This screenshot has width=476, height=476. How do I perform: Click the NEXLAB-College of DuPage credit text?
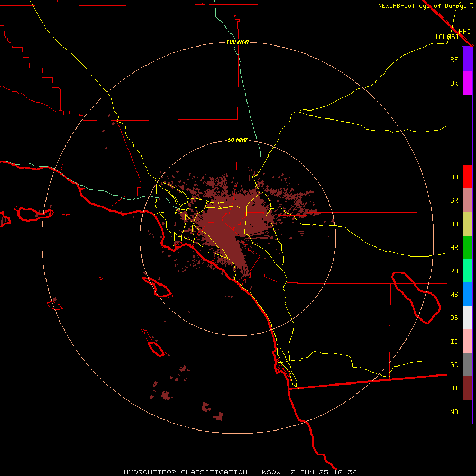coord(422,6)
